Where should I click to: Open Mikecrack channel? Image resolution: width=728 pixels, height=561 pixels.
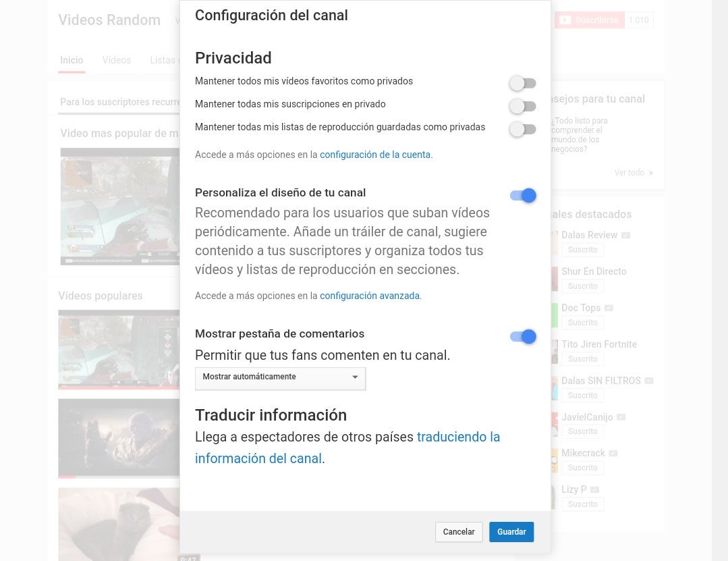[583, 453]
